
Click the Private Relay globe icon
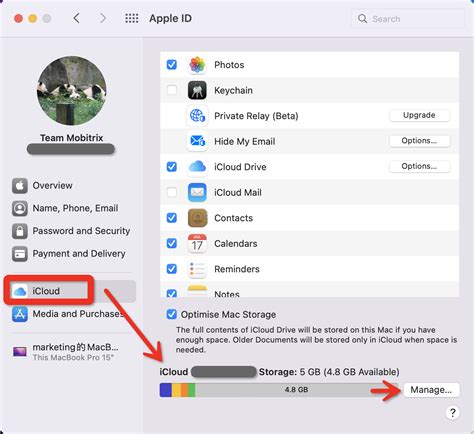click(x=197, y=116)
